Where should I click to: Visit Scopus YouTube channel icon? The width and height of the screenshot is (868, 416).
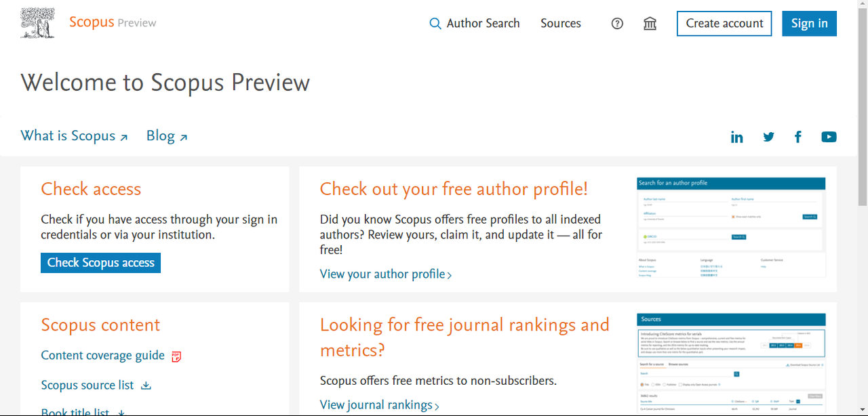(829, 137)
